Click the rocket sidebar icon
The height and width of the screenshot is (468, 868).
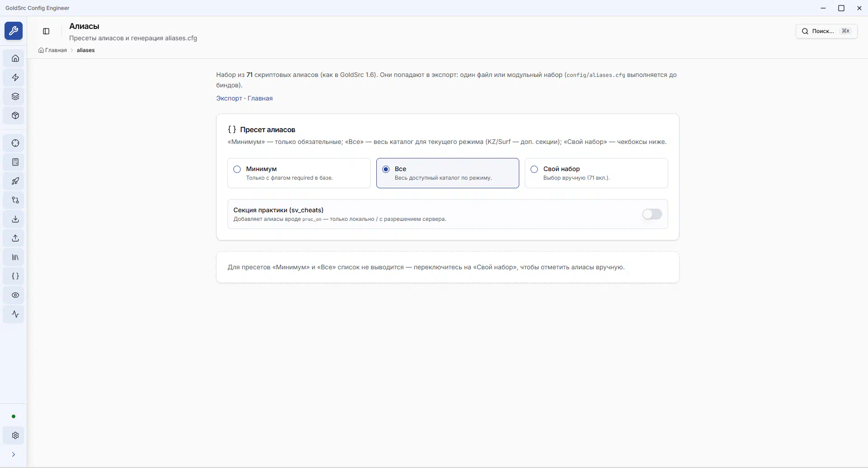[x=15, y=181]
